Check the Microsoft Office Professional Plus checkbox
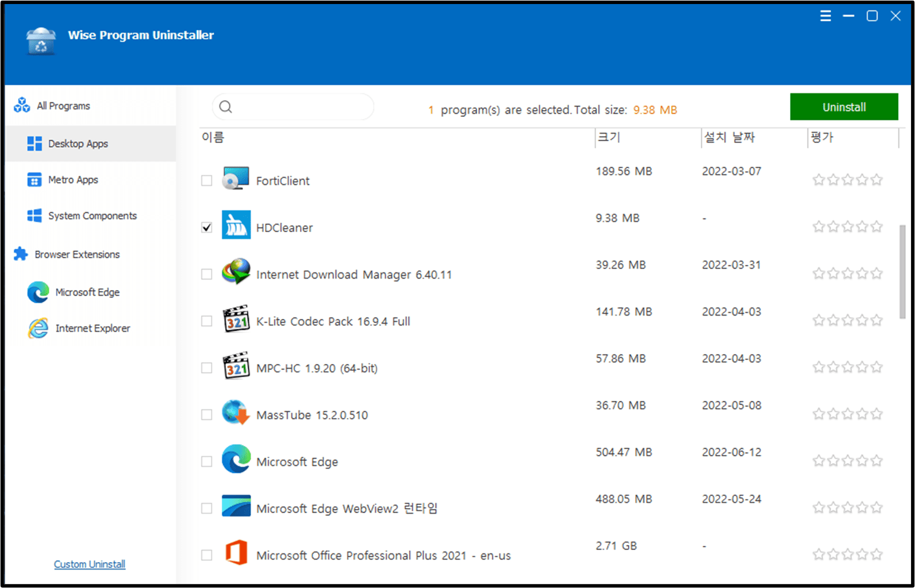Image resolution: width=915 pixels, height=588 pixels. [207, 555]
